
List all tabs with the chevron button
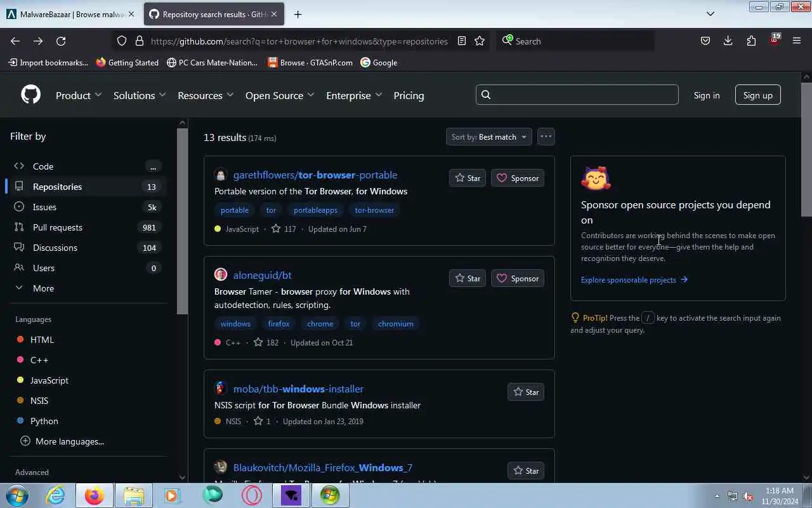tap(710, 14)
